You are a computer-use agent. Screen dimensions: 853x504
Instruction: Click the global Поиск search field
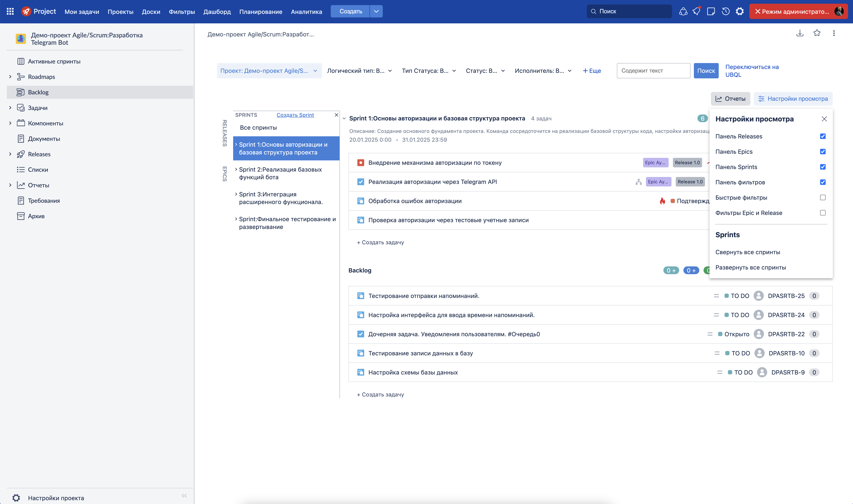tap(629, 11)
